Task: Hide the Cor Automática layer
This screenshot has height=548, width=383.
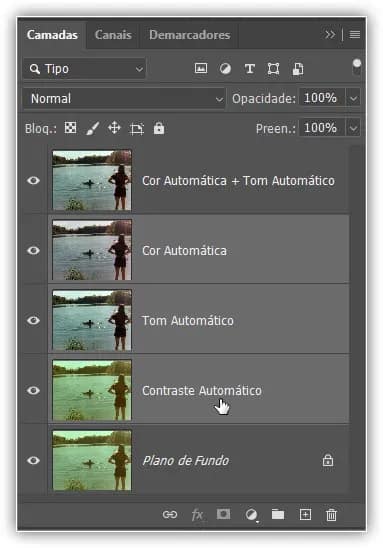Action: pyautogui.click(x=33, y=251)
